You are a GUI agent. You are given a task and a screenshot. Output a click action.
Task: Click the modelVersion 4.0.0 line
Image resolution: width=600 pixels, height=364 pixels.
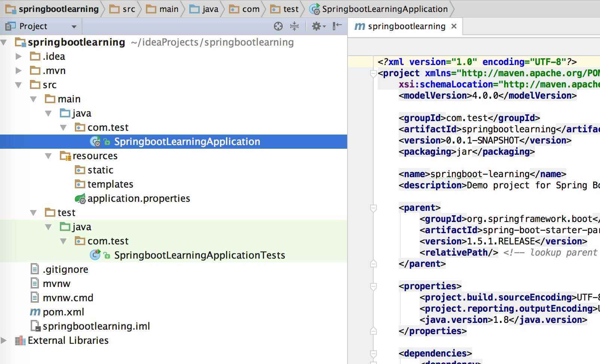tap(488, 96)
